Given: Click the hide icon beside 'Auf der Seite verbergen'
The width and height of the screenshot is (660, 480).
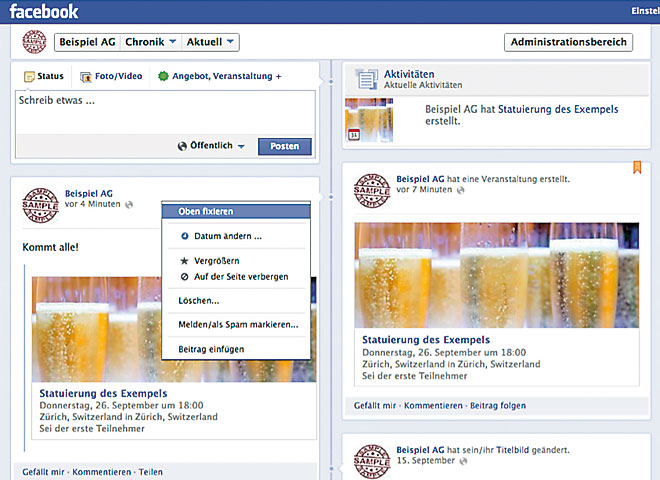Looking at the screenshot, I should tap(184, 277).
